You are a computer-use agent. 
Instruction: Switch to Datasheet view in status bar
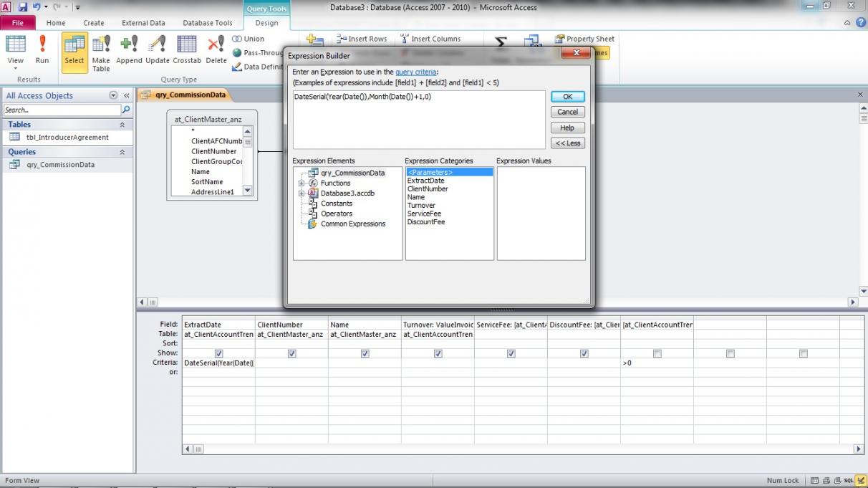click(x=814, y=481)
